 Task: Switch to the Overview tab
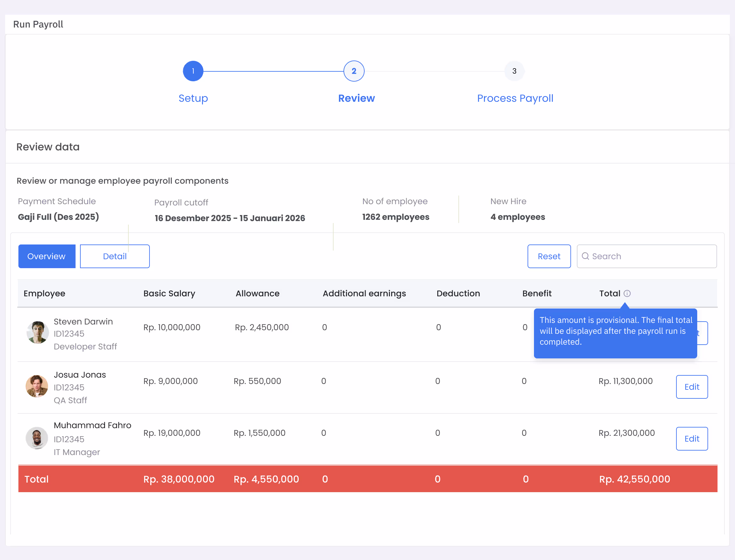[x=47, y=256]
